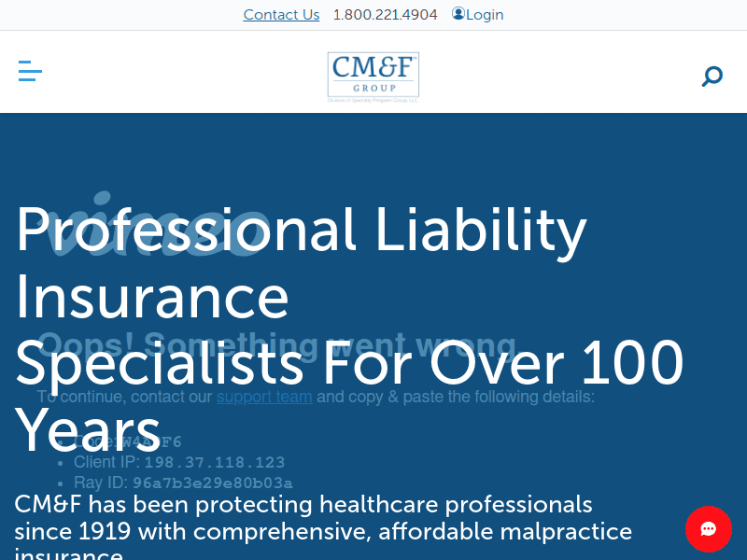The height and width of the screenshot is (560, 747).
Task: Follow the support team link
Action: click(x=264, y=397)
